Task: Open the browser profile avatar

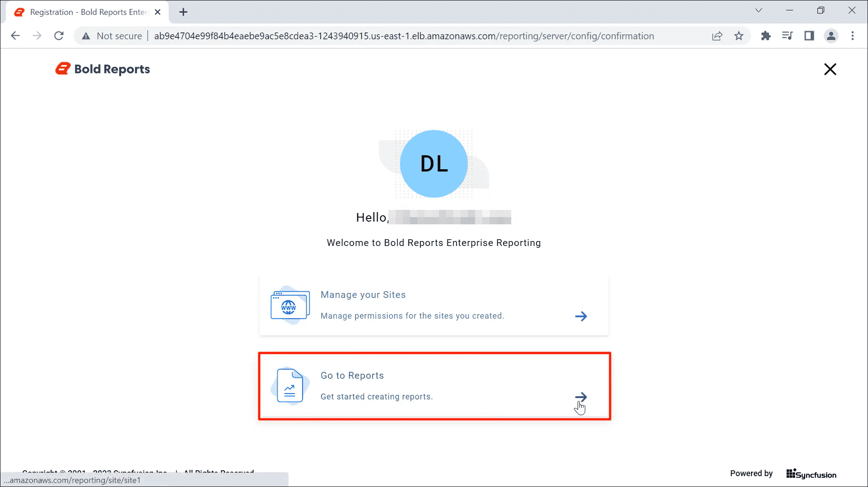Action: coord(831,36)
